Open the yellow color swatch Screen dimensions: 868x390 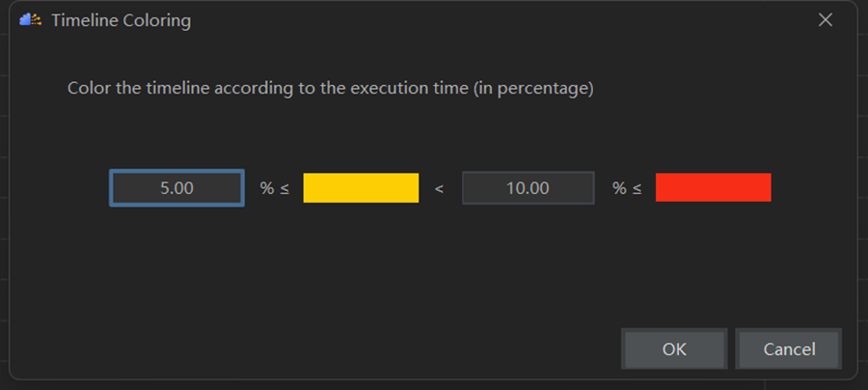(x=361, y=188)
